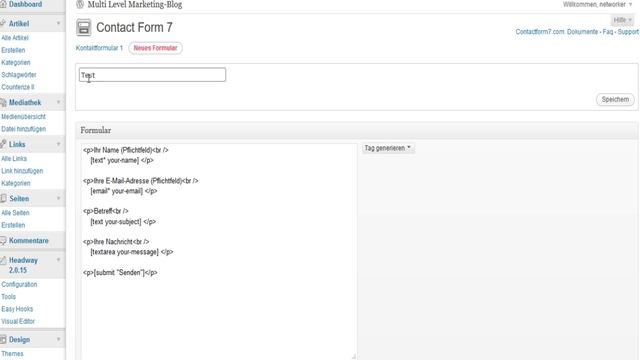The height and width of the screenshot is (360, 640).
Task: Click the Neues Formular button
Action: coord(156,48)
